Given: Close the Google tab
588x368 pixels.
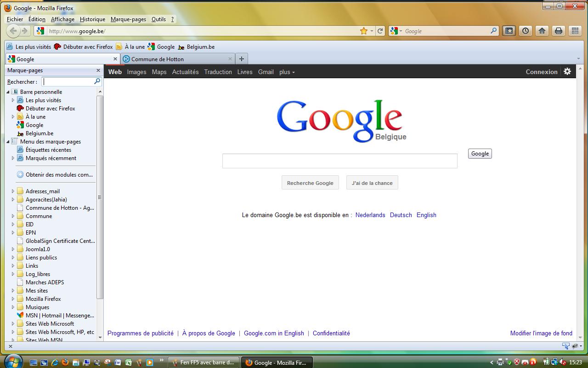Looking at the screenshot, I should 115,59.
